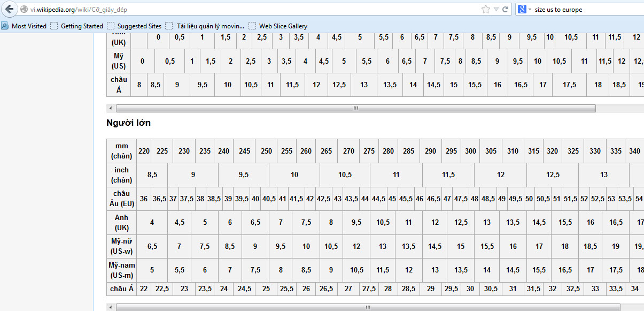Click the browser back arrow button
This screenshot has height=311, width=644.
pos(9,9)
